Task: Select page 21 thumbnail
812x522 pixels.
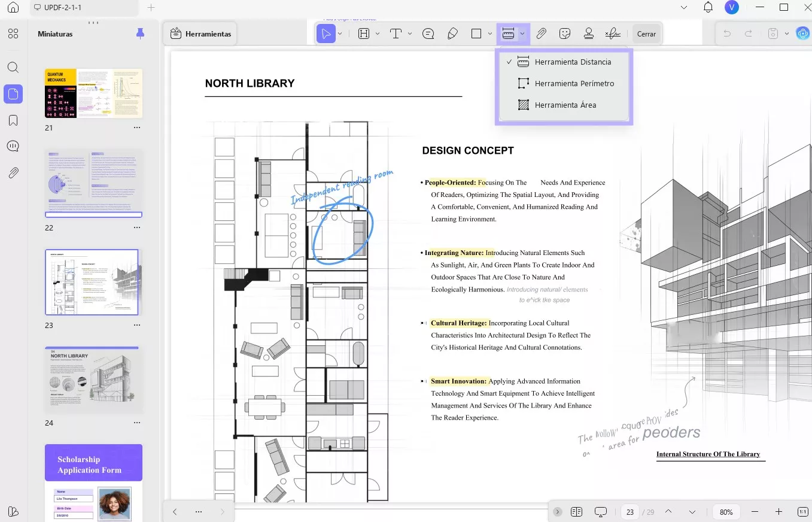Action: (94, 93)
